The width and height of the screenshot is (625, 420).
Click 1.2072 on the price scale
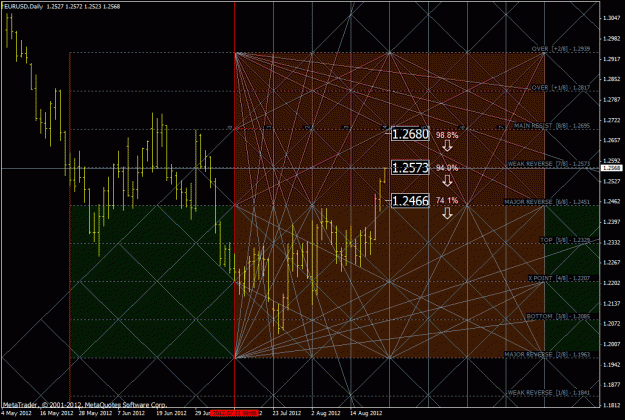click(612, 324)
